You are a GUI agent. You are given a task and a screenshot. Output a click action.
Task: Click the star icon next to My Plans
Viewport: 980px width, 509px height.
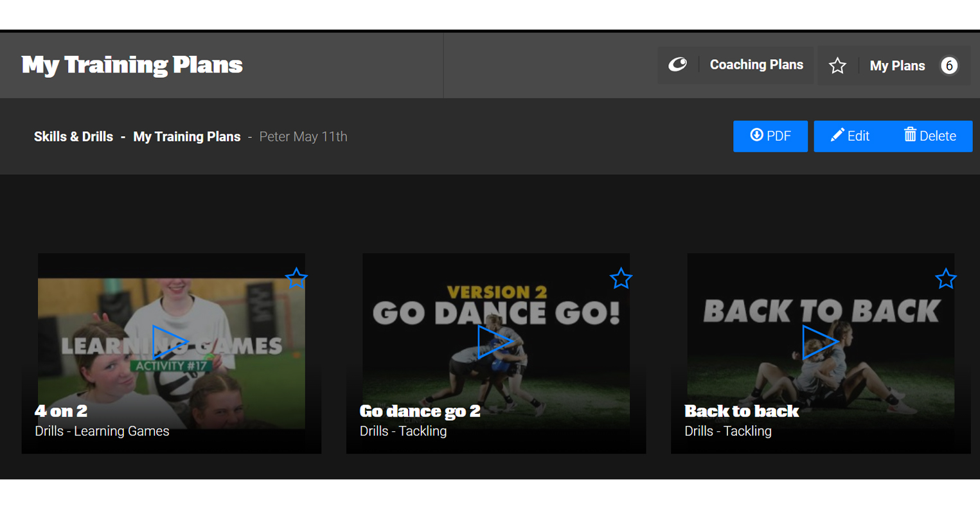click(x=837, y=66)
